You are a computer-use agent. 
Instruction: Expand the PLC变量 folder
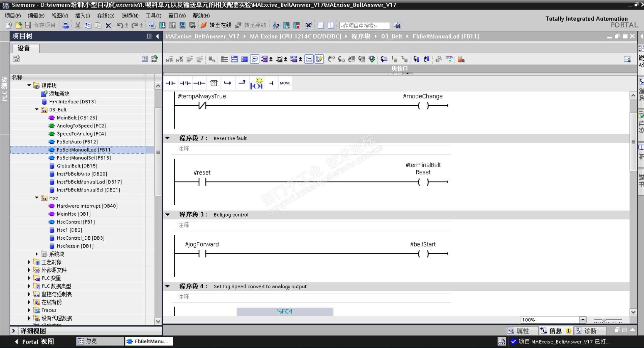[29, 278]
